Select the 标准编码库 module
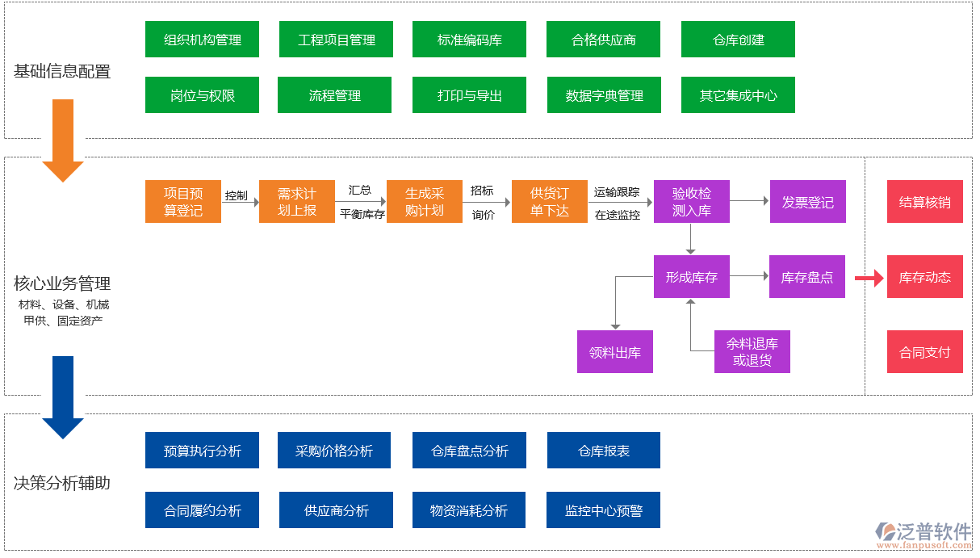Image resolution: width=980 pixels, height=558 pixels. pyautogui.click(x=469, y=39)
